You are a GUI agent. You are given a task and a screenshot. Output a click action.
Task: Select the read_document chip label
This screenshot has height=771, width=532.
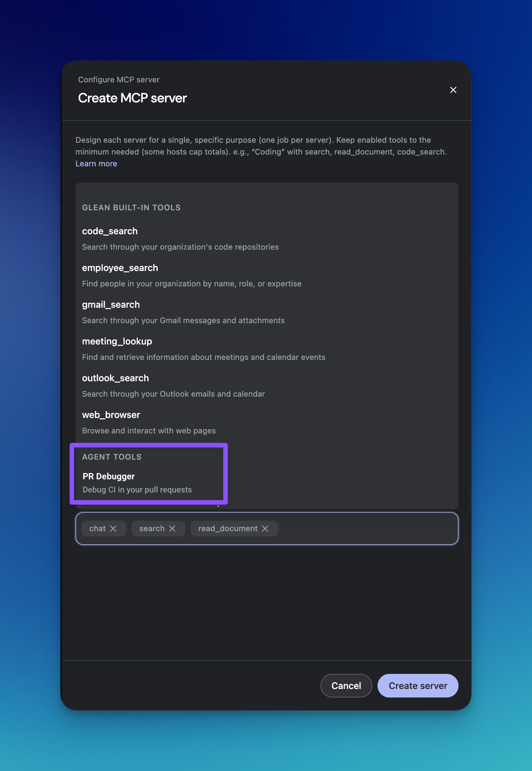(x=227, y=528)
